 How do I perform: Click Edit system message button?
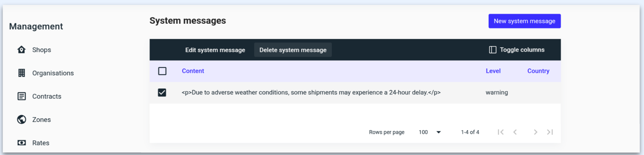[215, 50]
